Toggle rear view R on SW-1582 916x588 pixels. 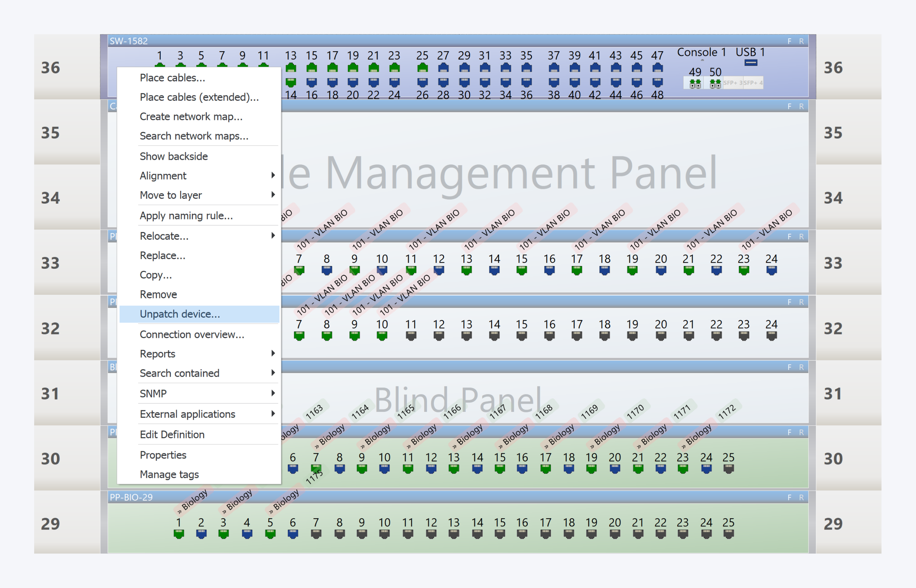801,41
